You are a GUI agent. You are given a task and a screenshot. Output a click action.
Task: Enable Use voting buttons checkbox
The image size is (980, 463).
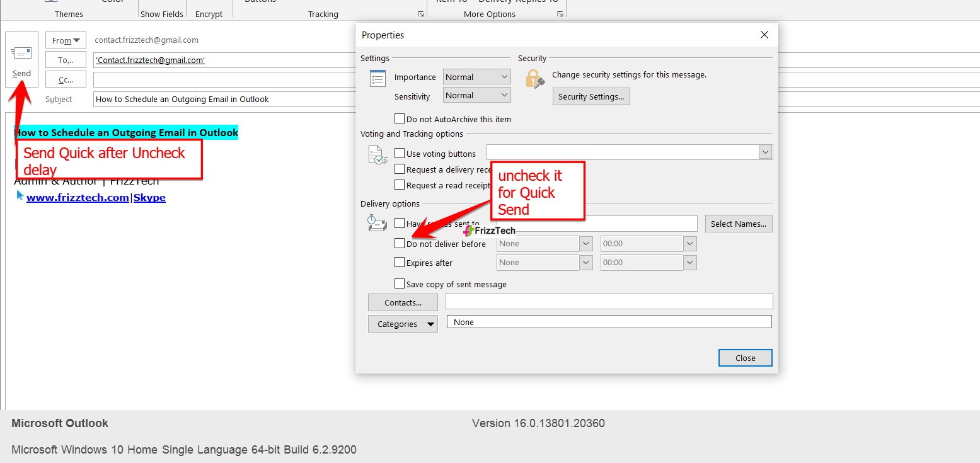click(x=399, y=153)
